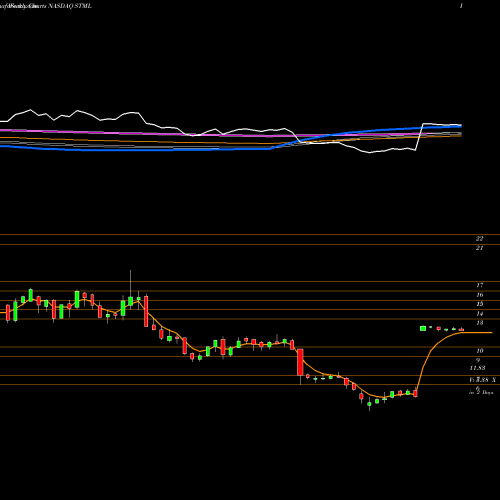Select the 21 price axis label
This screenshot has height=500, width=500.
click(x=479, y=248)
